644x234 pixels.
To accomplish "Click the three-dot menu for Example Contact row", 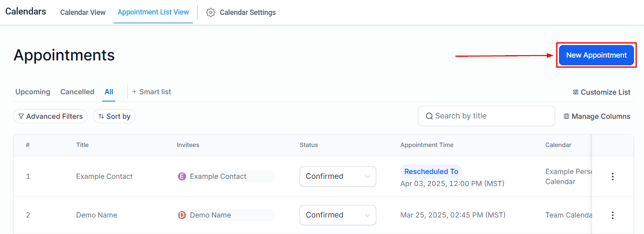I will click(x=613, y=176).
